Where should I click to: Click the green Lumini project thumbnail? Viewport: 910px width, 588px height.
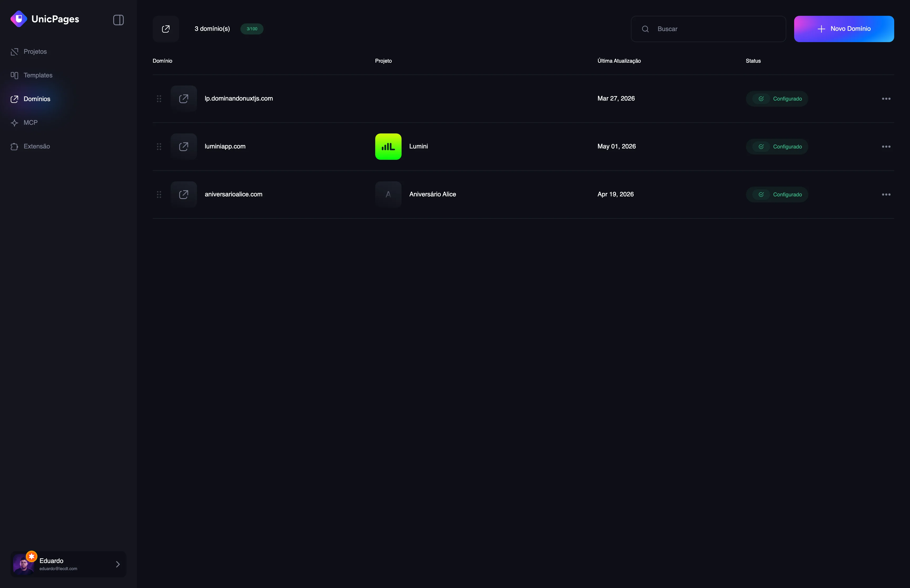388,147
